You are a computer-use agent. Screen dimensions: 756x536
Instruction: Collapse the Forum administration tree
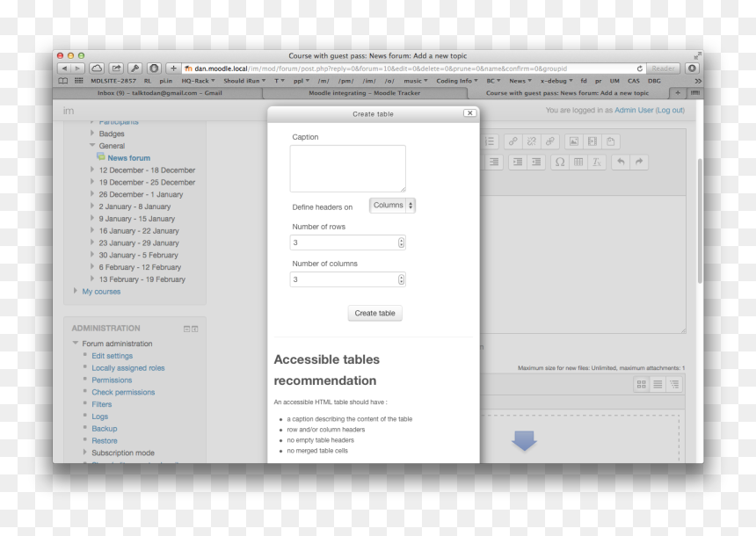tap(76, 343)
